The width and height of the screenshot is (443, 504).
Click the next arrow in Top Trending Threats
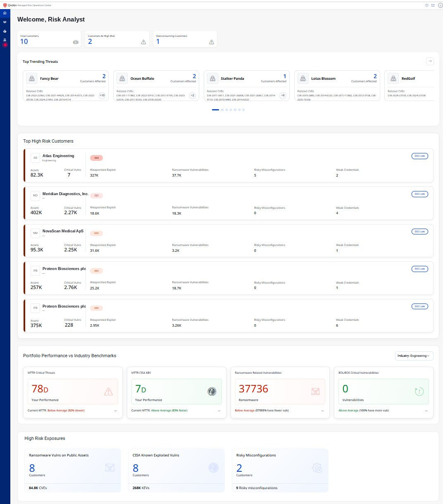point(430,61)
